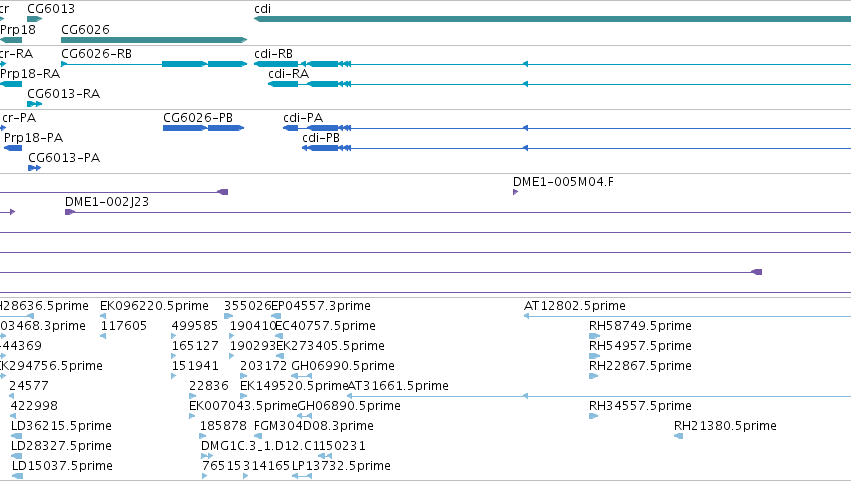Image resolution: width=851 pixels, height=481 pixels.
Task: Select the cdi-RB transcript label
Action: click(x=274, y=54)
